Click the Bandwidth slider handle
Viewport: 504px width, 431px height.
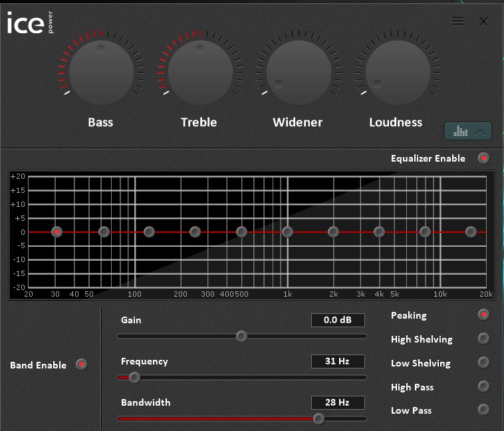click(x=318, y=419)
